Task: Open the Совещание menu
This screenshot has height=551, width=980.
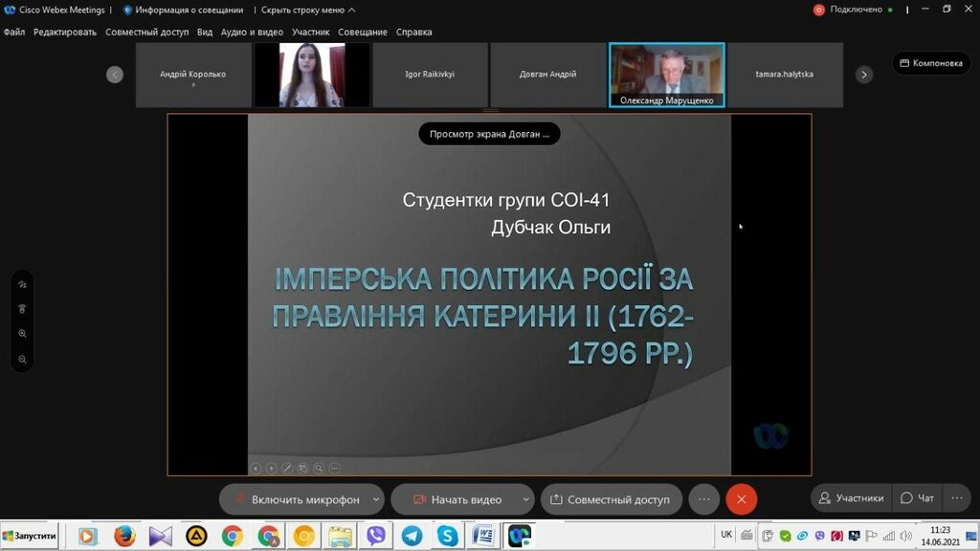Action: pyautogui.click(x=363, y=32)
